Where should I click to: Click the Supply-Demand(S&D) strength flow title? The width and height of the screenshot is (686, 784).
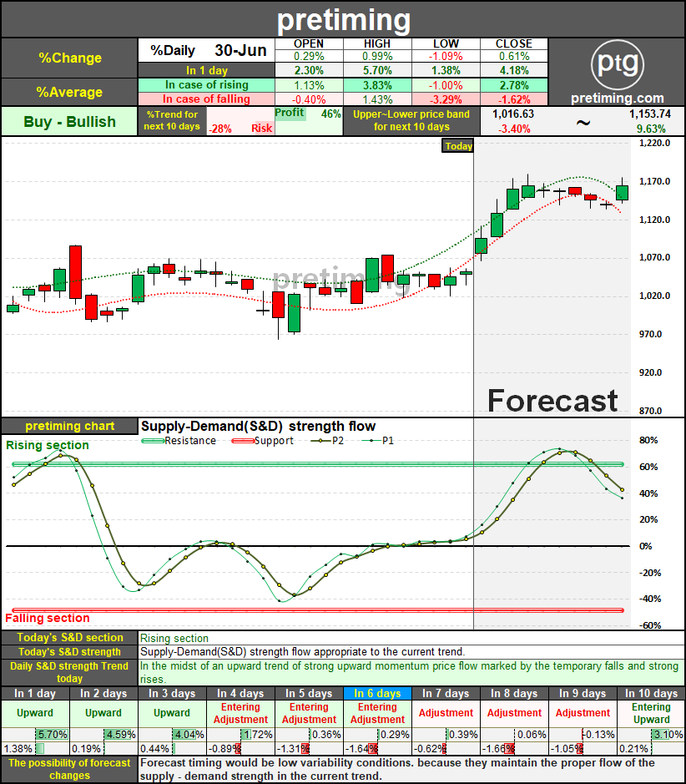click(258, 426)
